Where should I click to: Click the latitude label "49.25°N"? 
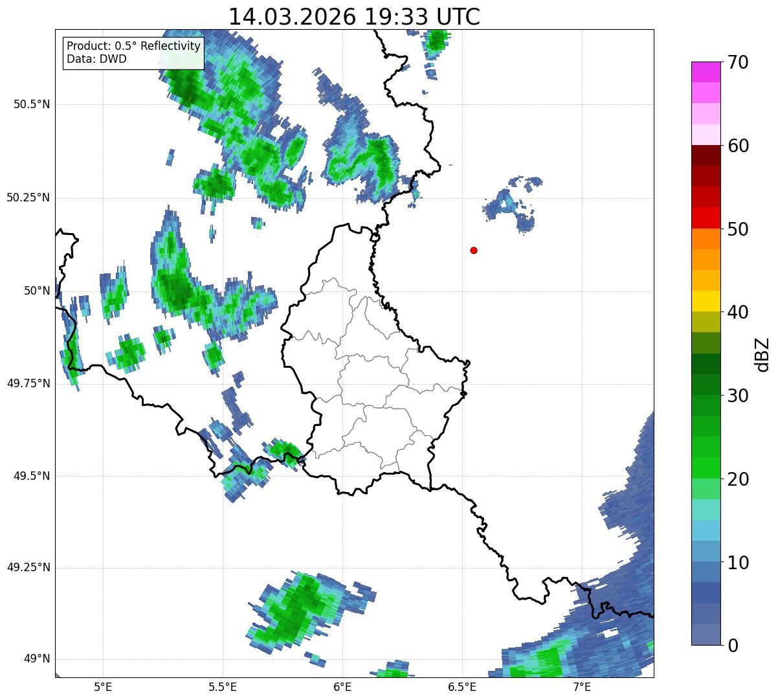pyautogui.click(x=28, y=567)
